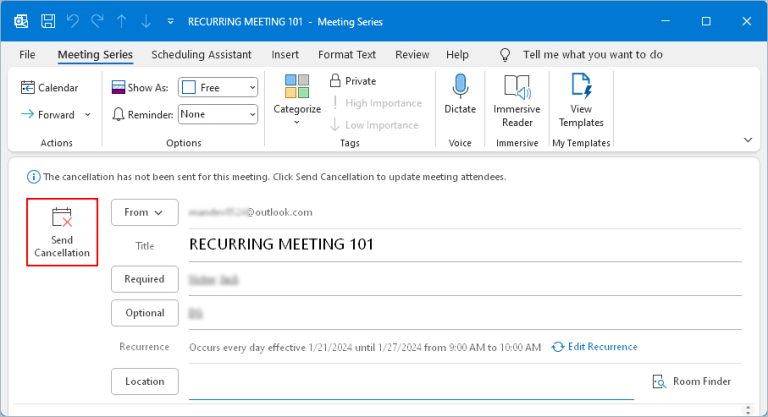Collapse the ribbon with chevron

pos(748,140)
